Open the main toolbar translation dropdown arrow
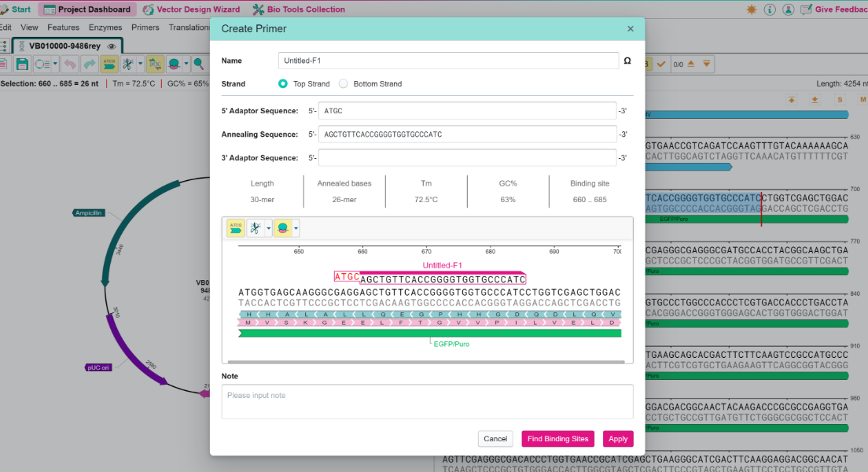Image resolution: width=868 pixels, height=472 pixels. [186, 65]
